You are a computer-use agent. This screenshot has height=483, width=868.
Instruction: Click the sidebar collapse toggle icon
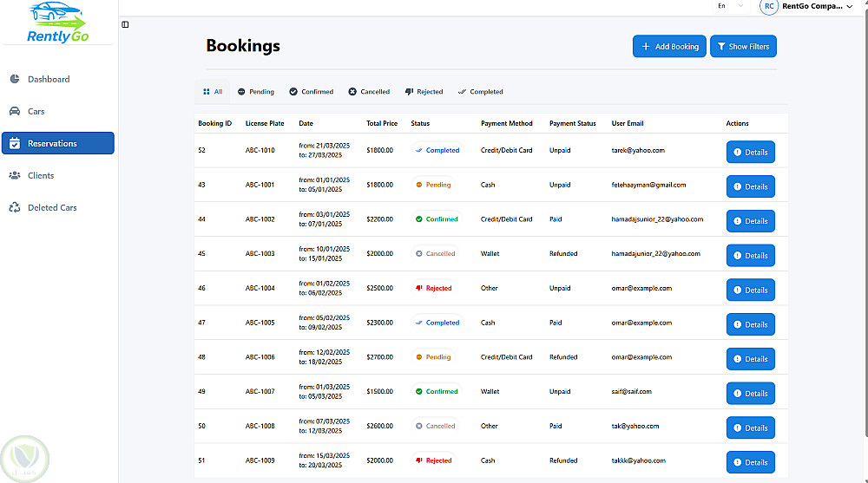[x=125, y=24]
